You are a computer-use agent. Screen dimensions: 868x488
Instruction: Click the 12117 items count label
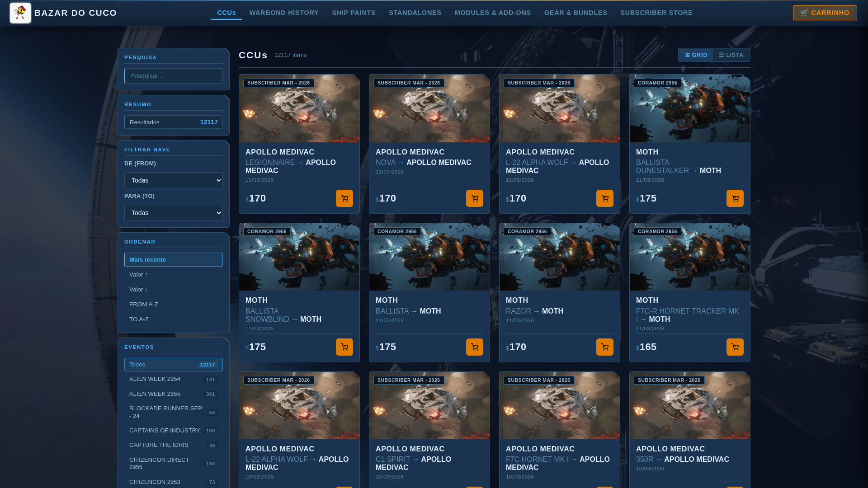(x=290, y=55)
